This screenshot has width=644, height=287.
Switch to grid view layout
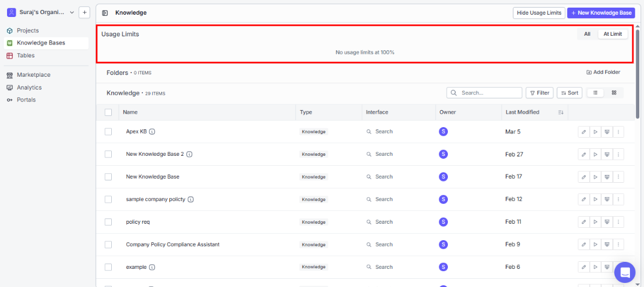(614, 93)
